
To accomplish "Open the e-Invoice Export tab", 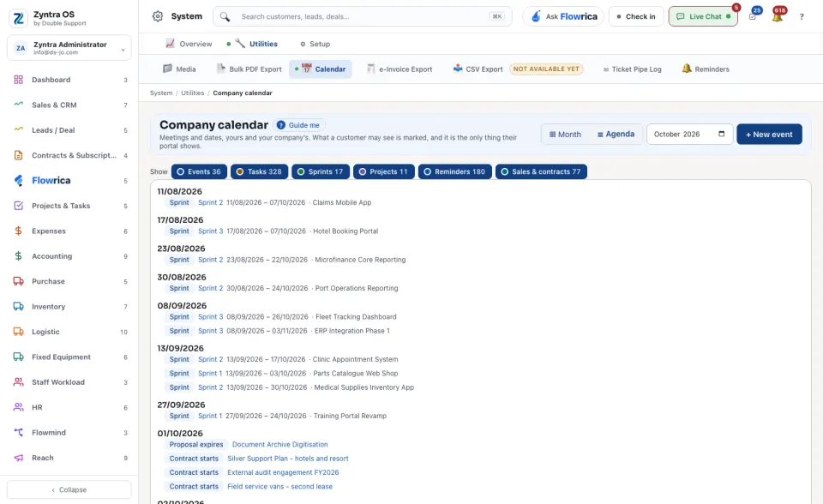I will click(399, 69).
